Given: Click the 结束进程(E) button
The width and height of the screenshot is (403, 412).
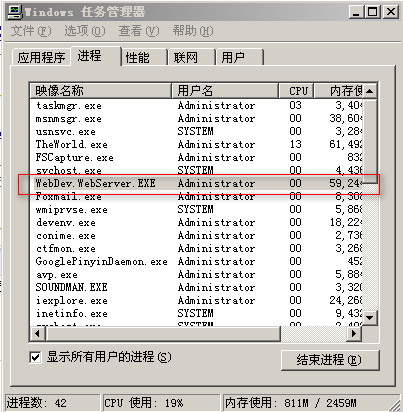Looking at the screenshot, I should tap(330, 360).
